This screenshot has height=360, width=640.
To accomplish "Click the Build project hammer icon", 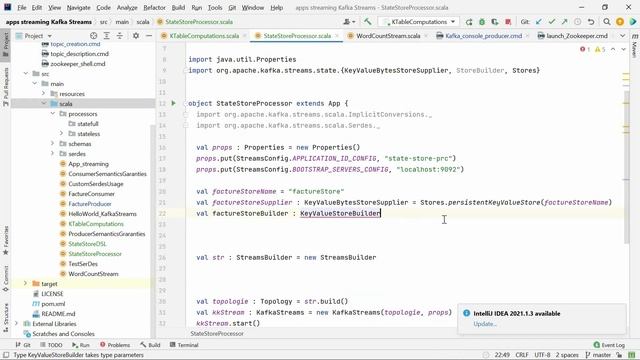I will coord(368,22).
